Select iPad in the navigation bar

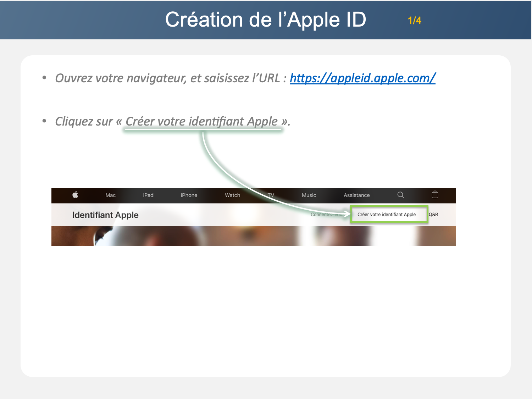(148, 195)
